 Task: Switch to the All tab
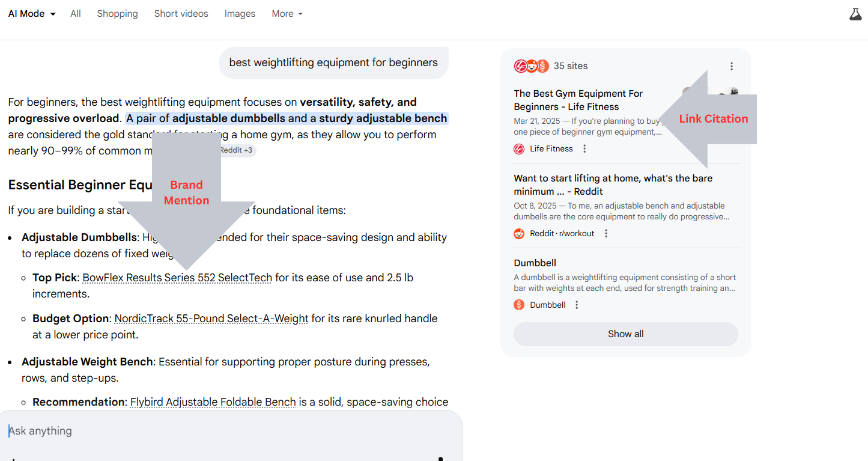[x=75, y=14]
